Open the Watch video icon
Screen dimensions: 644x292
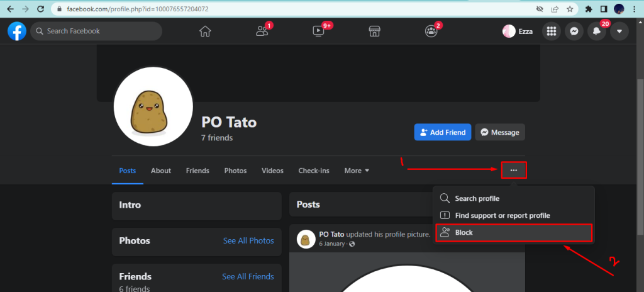[318, 31]
